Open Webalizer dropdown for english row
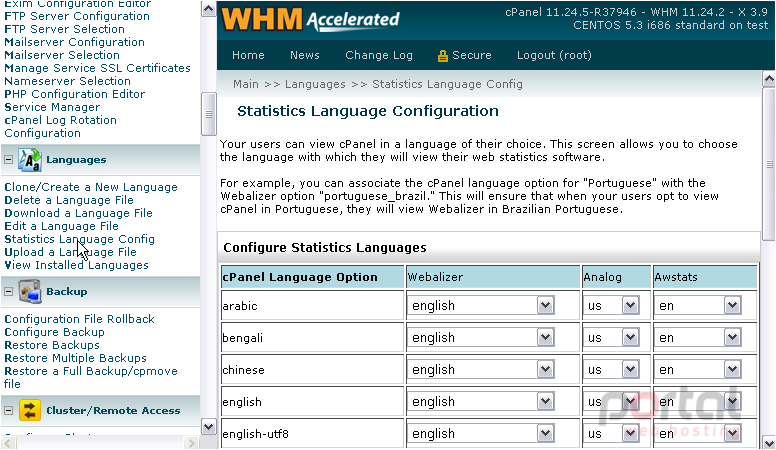 (x=481, y=401)
